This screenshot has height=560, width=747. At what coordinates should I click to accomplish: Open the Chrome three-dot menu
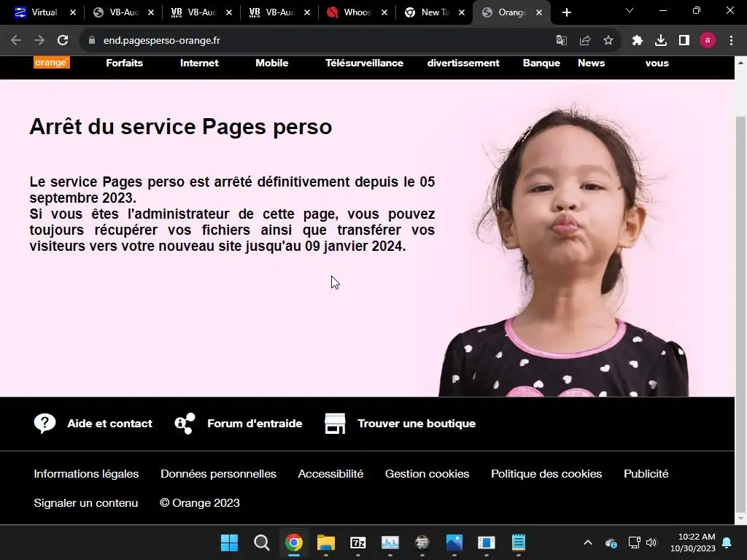click(731, 41)
